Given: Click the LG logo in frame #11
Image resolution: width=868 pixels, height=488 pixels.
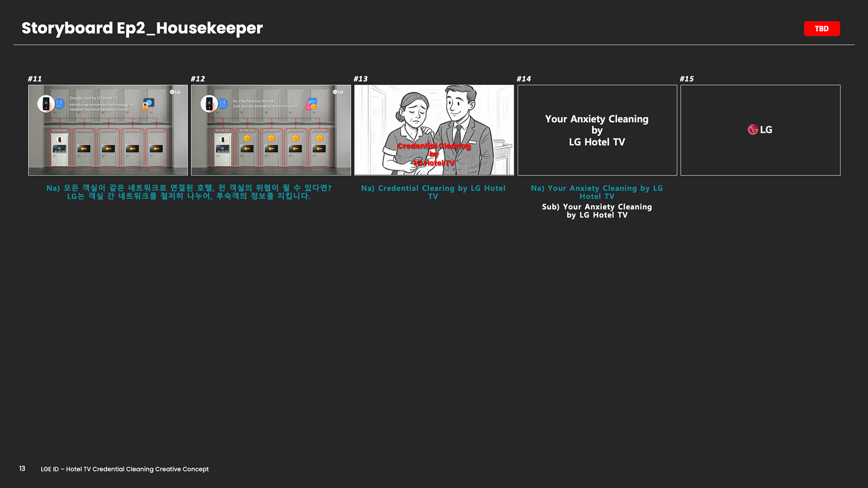Looking at the screenshot, I should (175, 92).
